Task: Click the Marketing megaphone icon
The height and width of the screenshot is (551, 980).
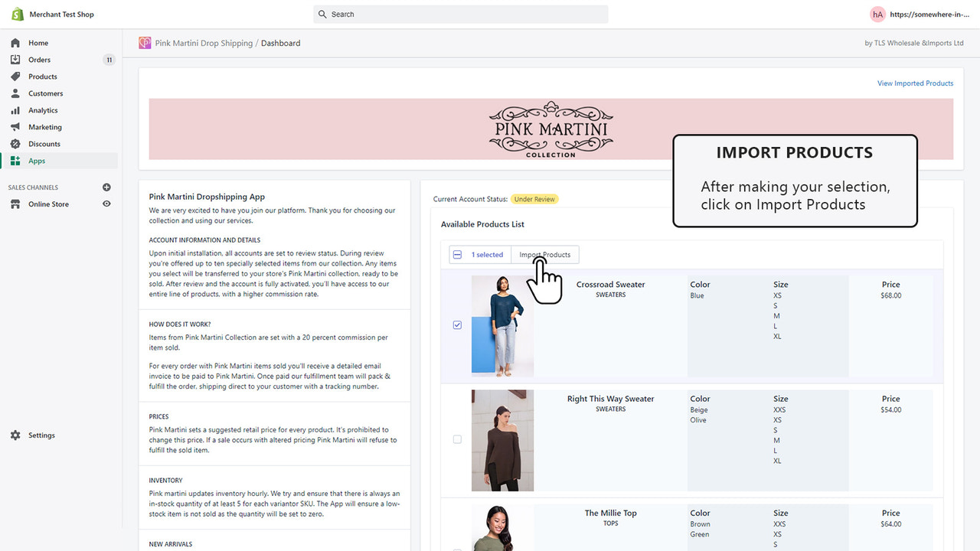Action: [15, 127]
